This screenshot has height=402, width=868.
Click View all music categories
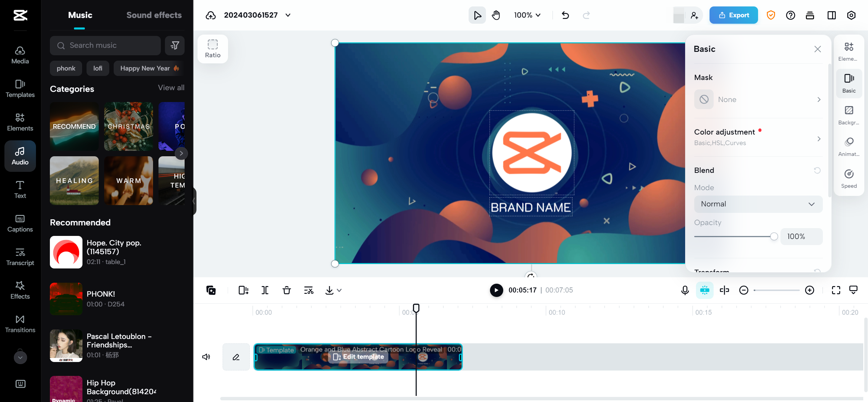click(171, 87)
